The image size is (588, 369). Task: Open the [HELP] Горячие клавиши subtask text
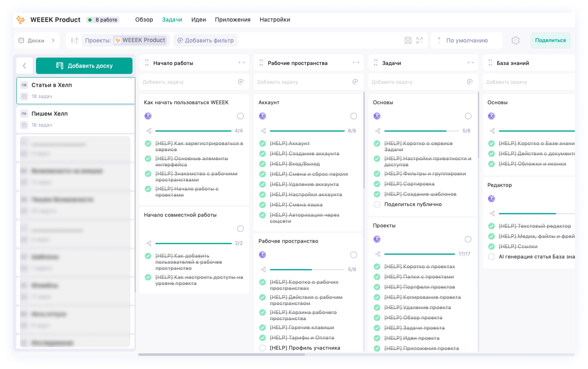302,328
